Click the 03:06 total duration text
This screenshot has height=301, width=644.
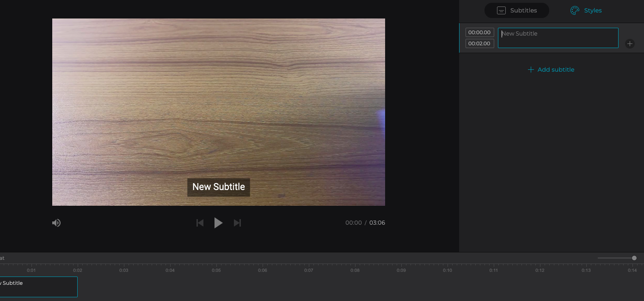(377, 223)
